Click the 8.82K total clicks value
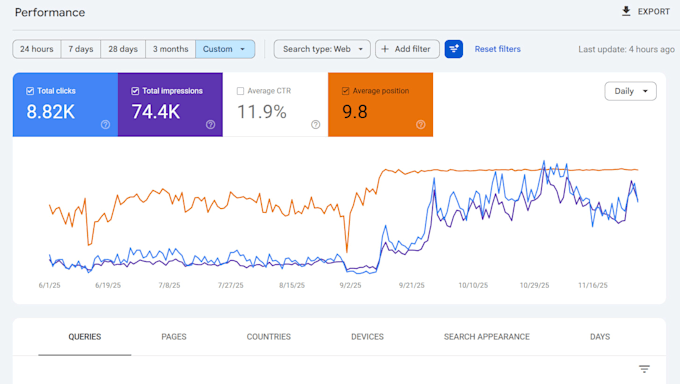The width and height of the screenshot is (680, 384). tap(50, 112)
